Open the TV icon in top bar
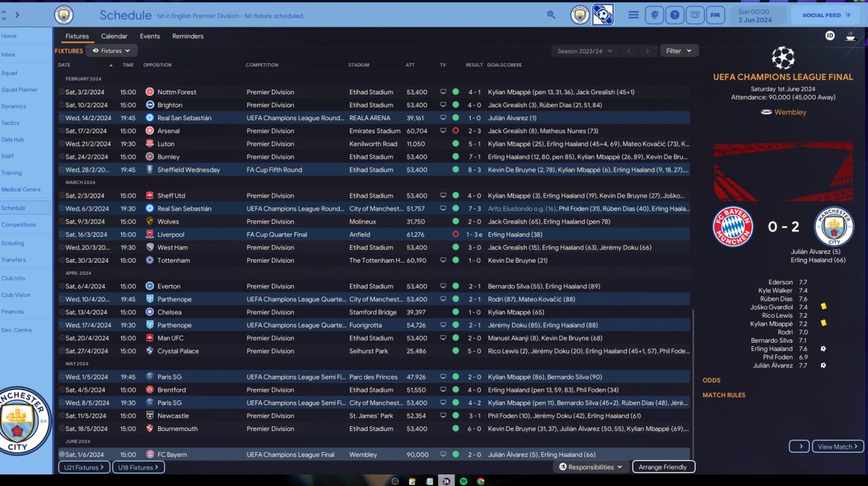The image size is (868, 486). tap(694, 14)
